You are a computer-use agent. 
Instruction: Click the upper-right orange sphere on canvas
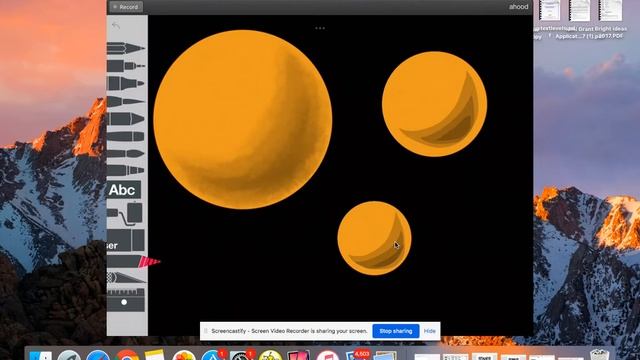pos(434,104)
